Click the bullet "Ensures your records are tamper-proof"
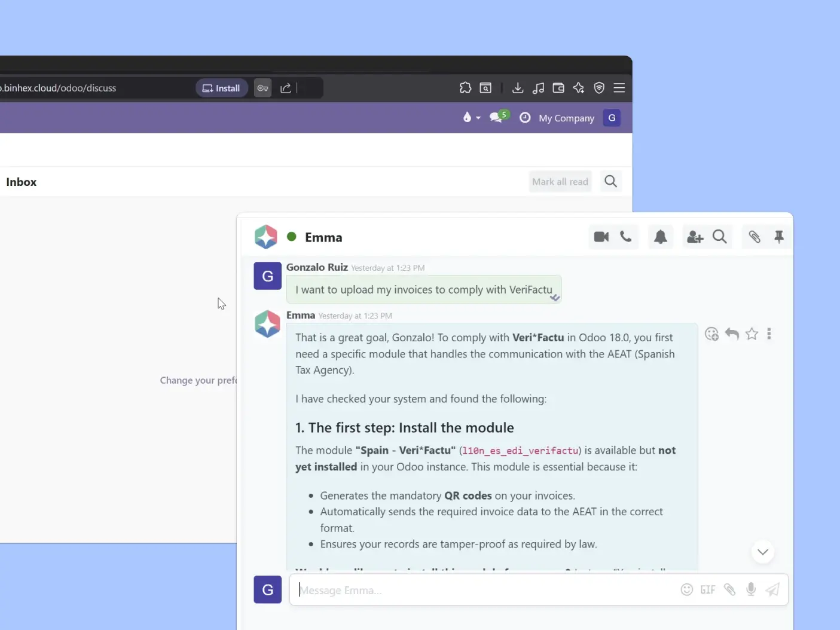The height and width of the screenshot is (630, 840). tap(459, 544)
